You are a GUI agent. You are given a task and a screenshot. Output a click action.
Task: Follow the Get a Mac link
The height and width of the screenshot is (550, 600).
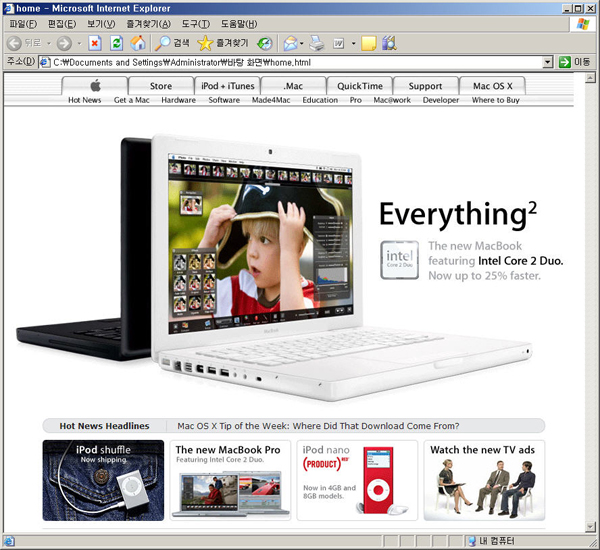click(131, 100)
